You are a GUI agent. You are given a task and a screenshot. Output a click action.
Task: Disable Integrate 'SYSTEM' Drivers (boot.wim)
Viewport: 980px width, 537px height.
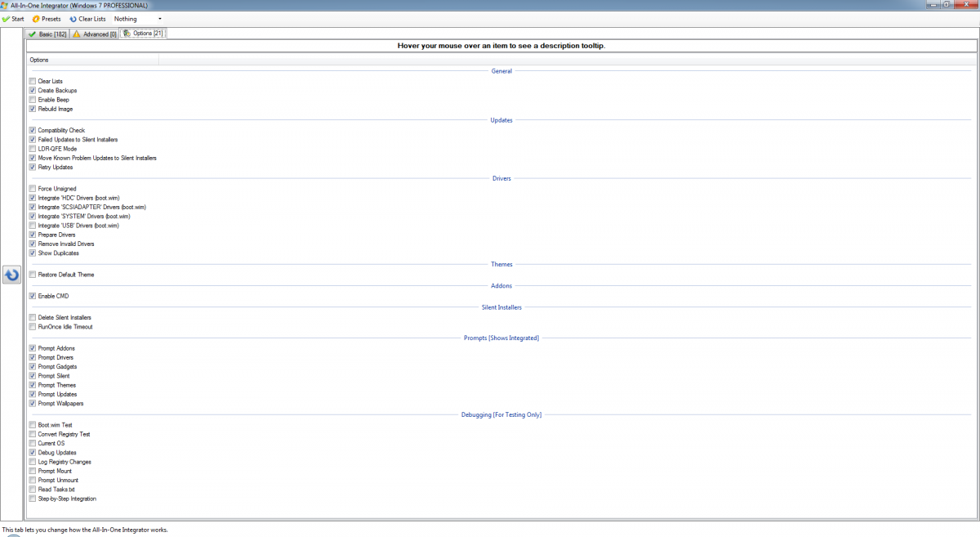click(x=33, y=217)
